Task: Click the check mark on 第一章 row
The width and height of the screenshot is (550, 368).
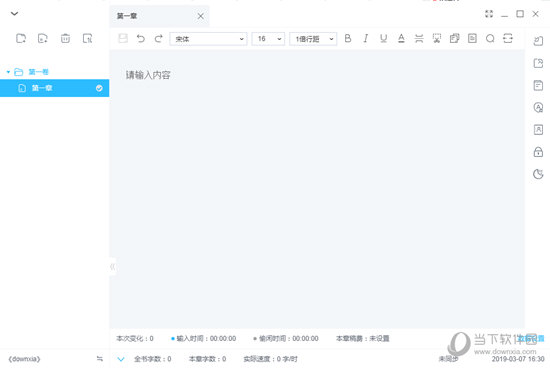Action: tap(99, 88)
